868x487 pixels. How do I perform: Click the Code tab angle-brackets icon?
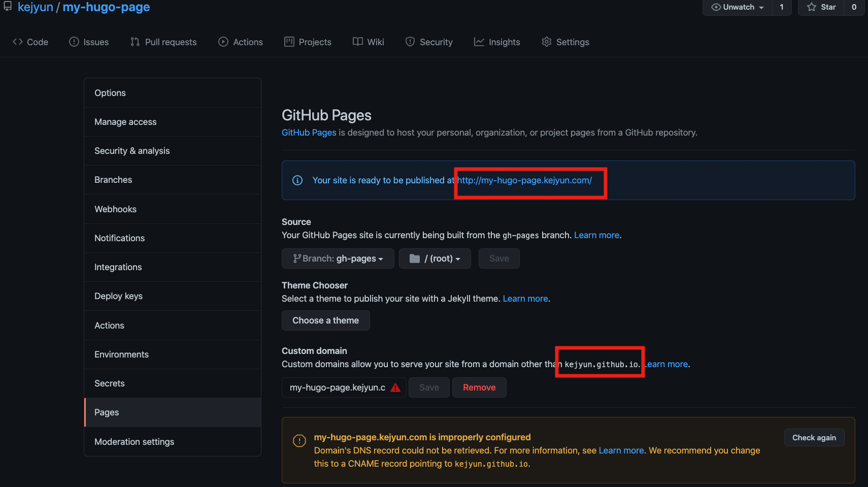(18, 42)
